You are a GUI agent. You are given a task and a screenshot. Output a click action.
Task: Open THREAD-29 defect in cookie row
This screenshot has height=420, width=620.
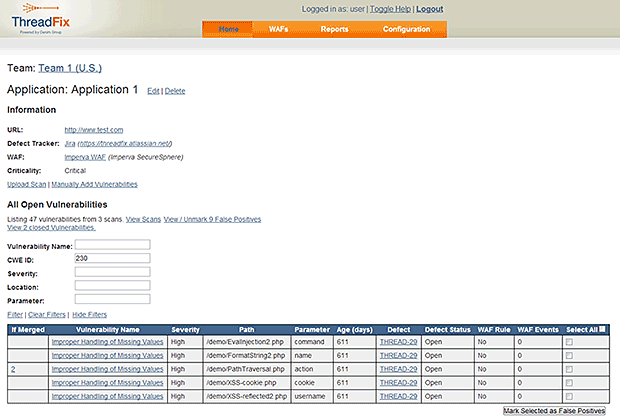tap(398, 383)
